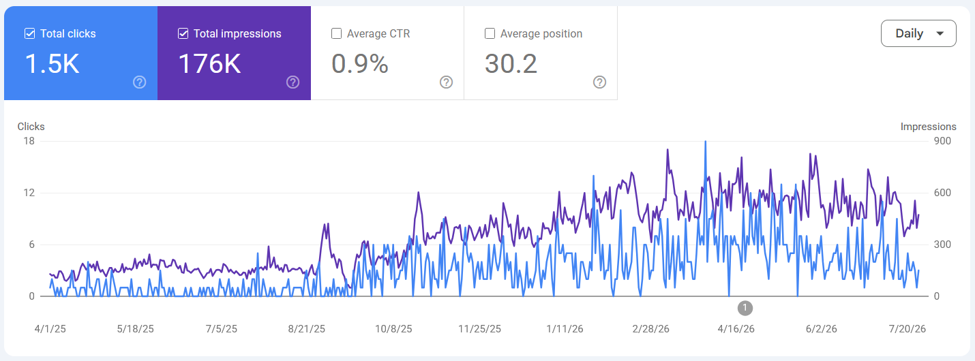Uncheck the Total impressions checkbox

click(x=183, y=34)
